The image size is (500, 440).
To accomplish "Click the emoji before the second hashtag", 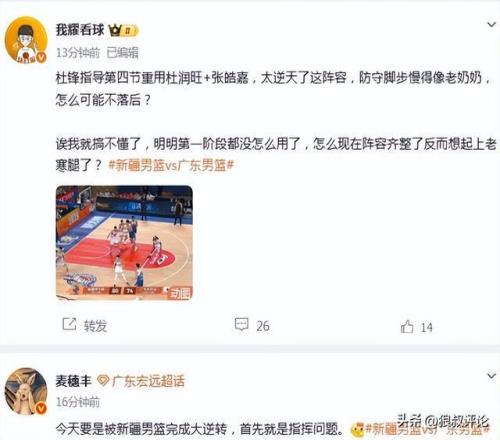I will point(357,430).
